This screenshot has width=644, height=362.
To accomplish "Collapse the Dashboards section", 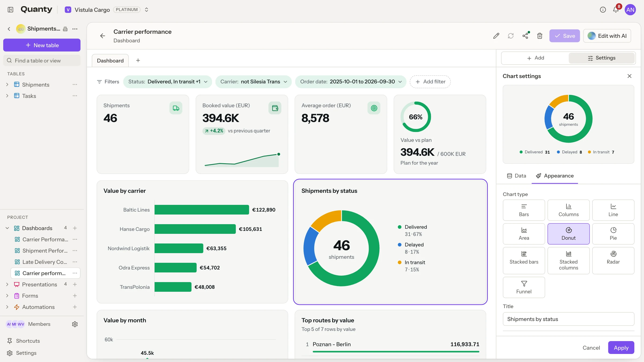I will (x=7, y=228).
